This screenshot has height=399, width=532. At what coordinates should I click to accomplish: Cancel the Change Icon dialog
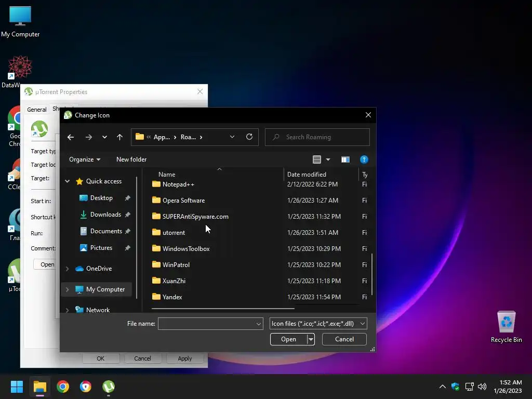click(344, 339)
